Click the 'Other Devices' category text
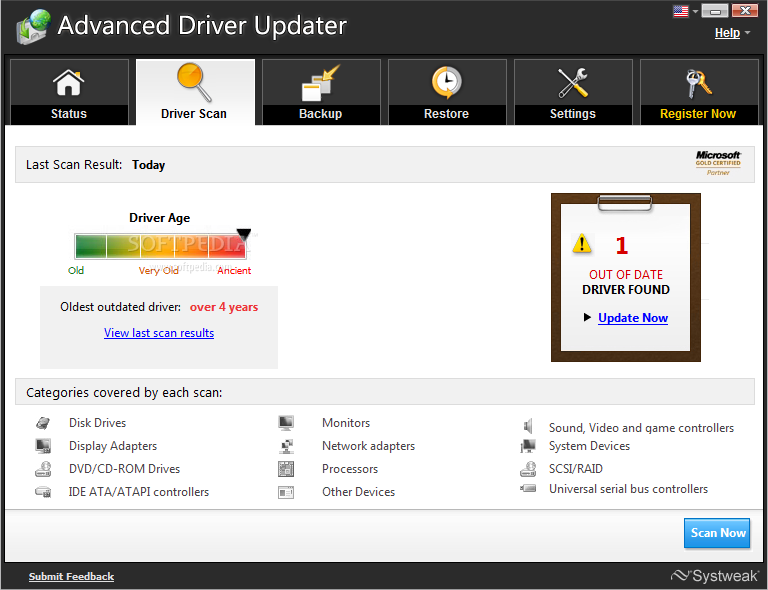The image size is (768, 590). click(359, 492)
